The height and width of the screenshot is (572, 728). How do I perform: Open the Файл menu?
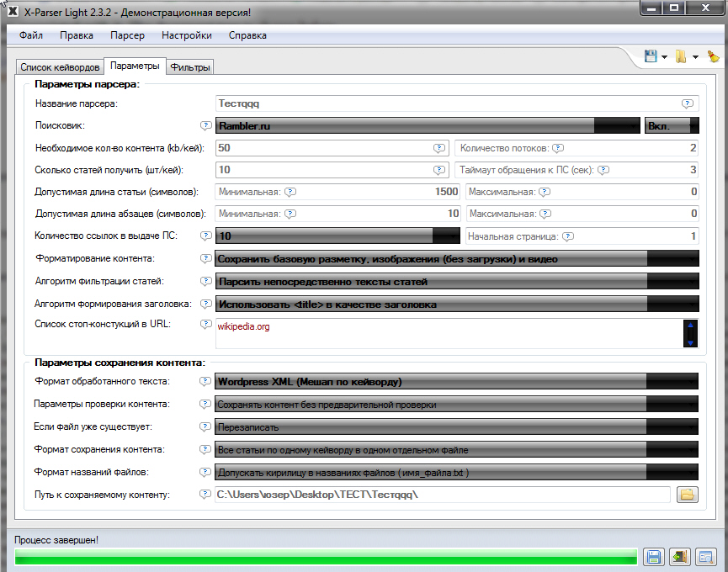[30, 35]
